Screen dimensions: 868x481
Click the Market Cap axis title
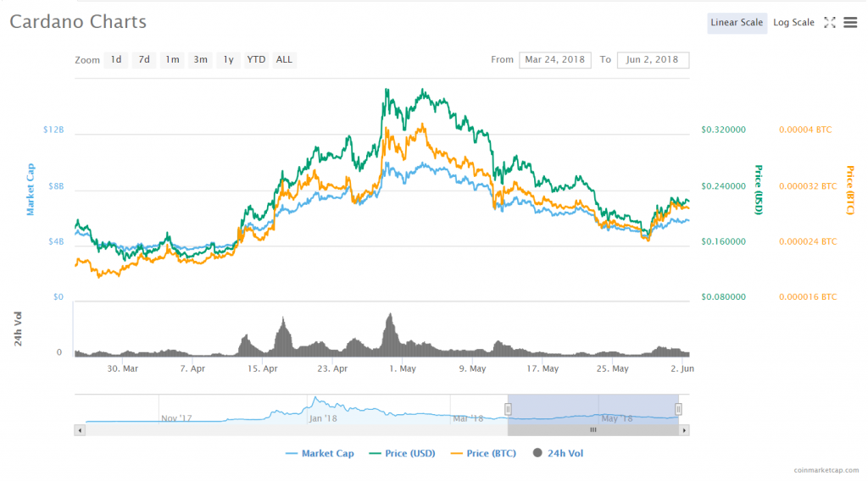point(31,189)
